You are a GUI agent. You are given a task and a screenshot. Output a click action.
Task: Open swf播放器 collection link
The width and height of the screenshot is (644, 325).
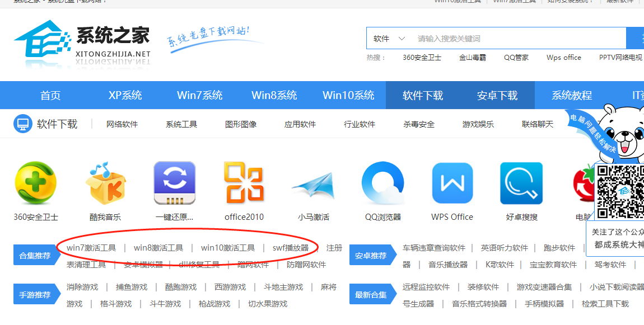pos(291,248)
